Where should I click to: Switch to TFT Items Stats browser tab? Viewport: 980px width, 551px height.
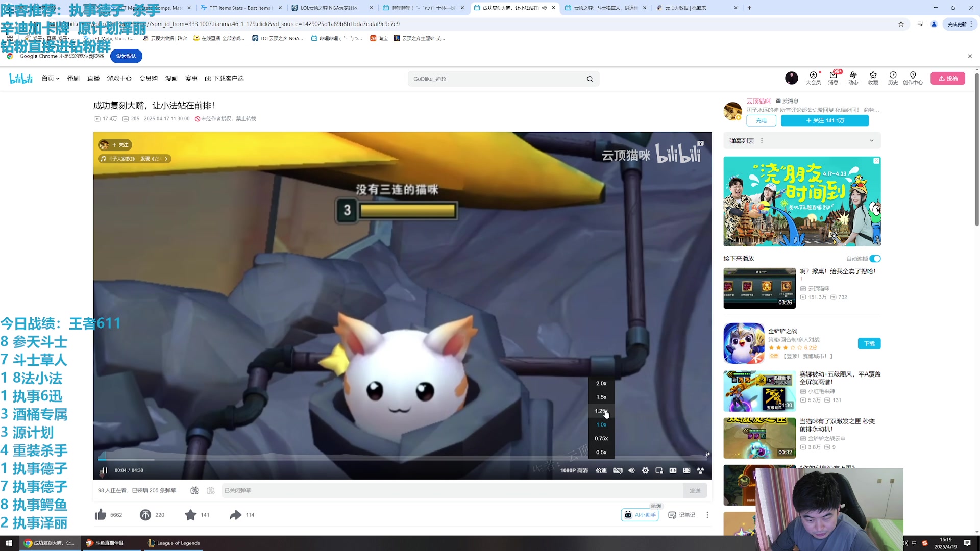(240, 8)
